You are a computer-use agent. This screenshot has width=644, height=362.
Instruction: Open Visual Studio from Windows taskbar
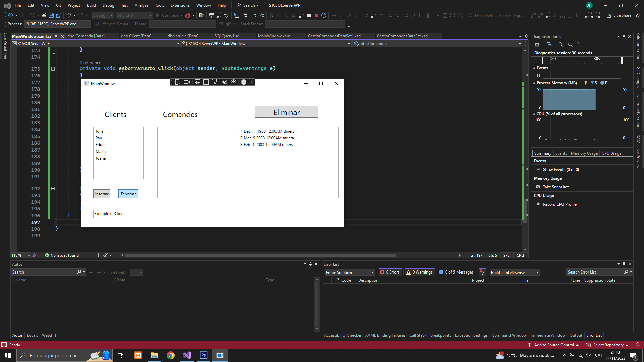click(x=187, y=355)
